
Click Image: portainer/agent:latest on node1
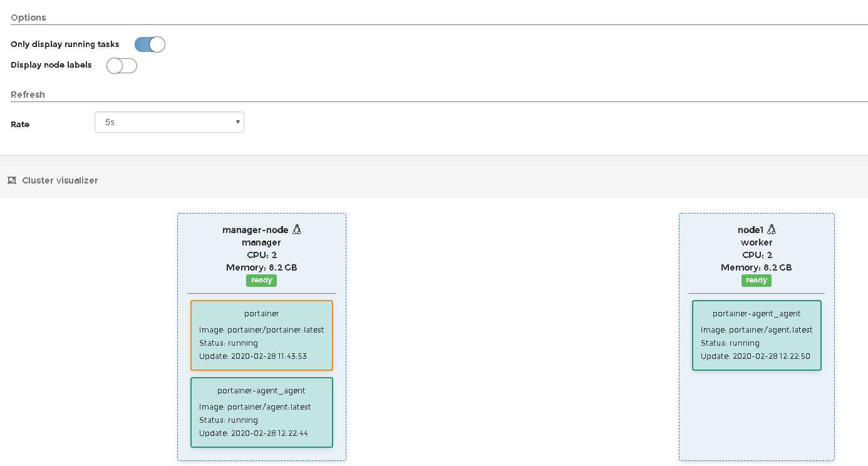[x=757, y=330]
